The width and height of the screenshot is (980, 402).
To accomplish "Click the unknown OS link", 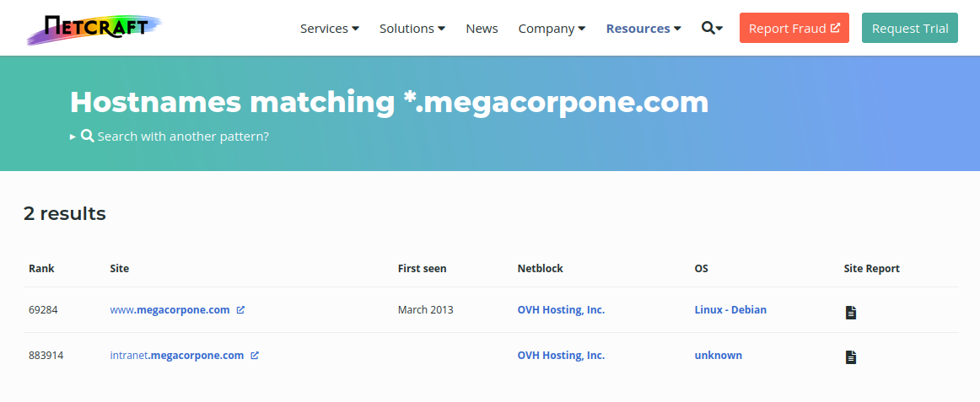I will 718,356.
